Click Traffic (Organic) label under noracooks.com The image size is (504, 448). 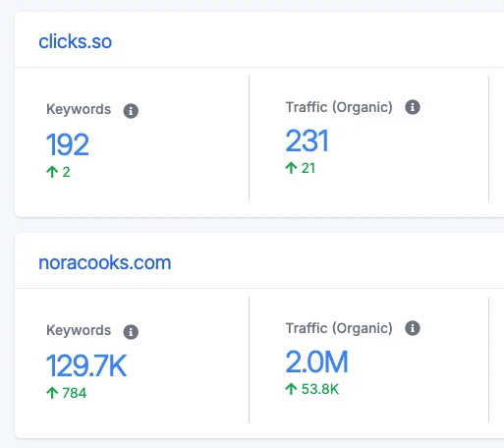[x=339, y=328]
